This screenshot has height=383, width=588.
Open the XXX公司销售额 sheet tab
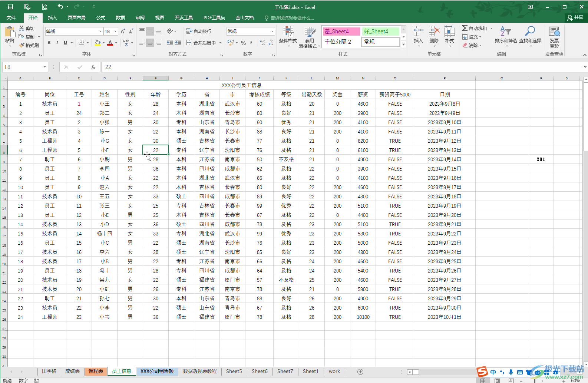[x=157, y=371]
